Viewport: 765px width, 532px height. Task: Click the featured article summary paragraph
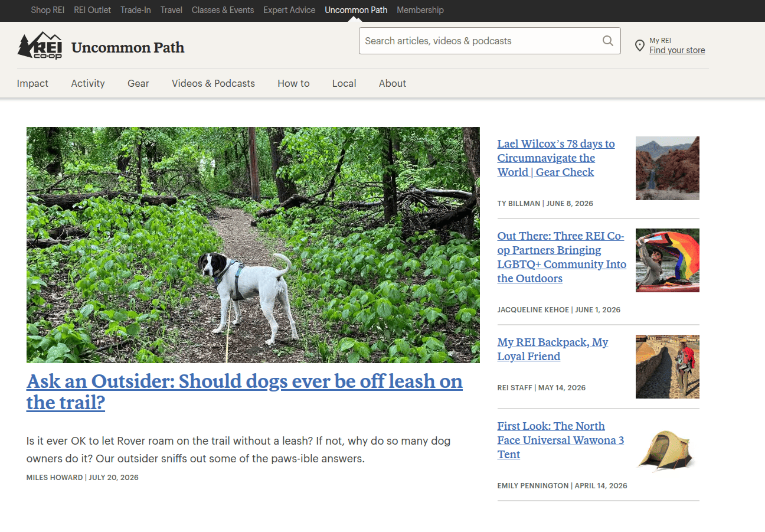(238, 449)
